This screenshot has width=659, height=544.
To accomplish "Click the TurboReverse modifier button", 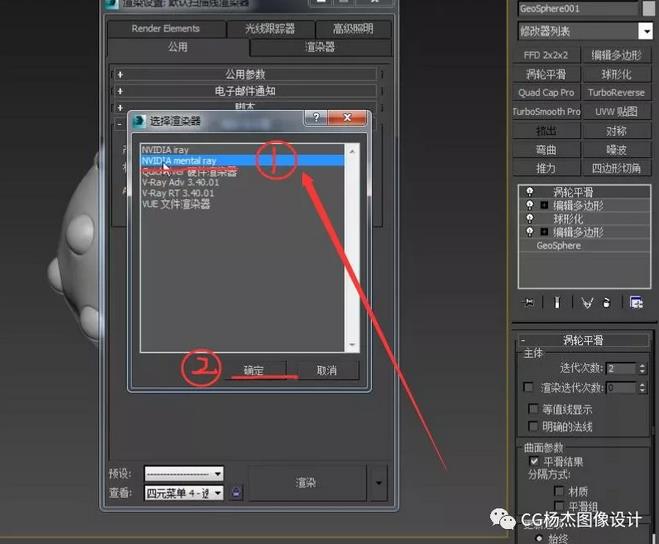I will [x=616, y=93].
